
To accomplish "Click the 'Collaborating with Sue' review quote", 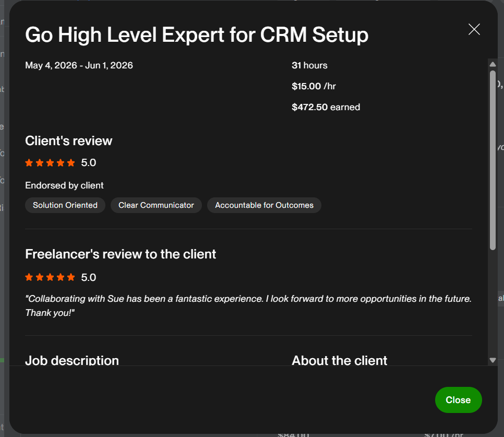I will pyautogui.click(x=248, y=305).
